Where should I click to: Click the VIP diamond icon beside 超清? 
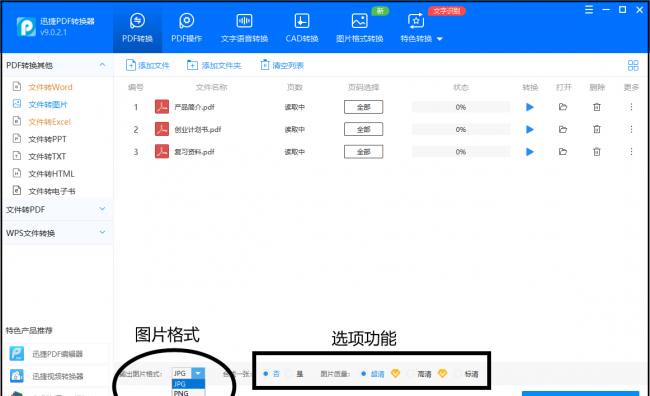[x=395, y=374]
